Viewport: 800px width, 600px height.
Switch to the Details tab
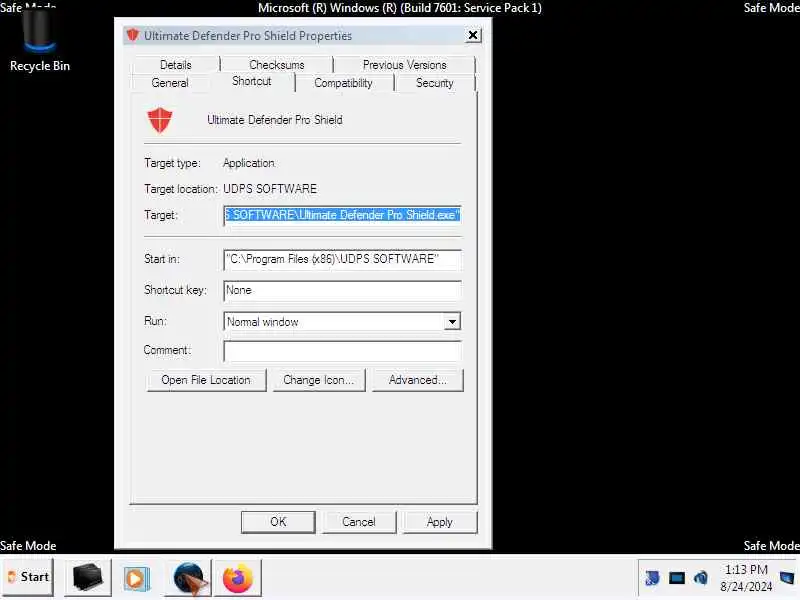[176, 65]
